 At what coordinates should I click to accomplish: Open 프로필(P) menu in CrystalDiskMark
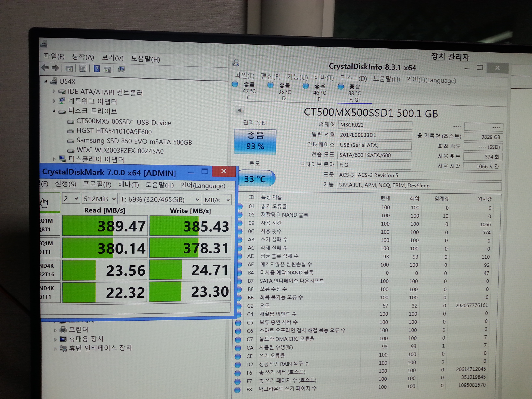[x=97, y=185]
